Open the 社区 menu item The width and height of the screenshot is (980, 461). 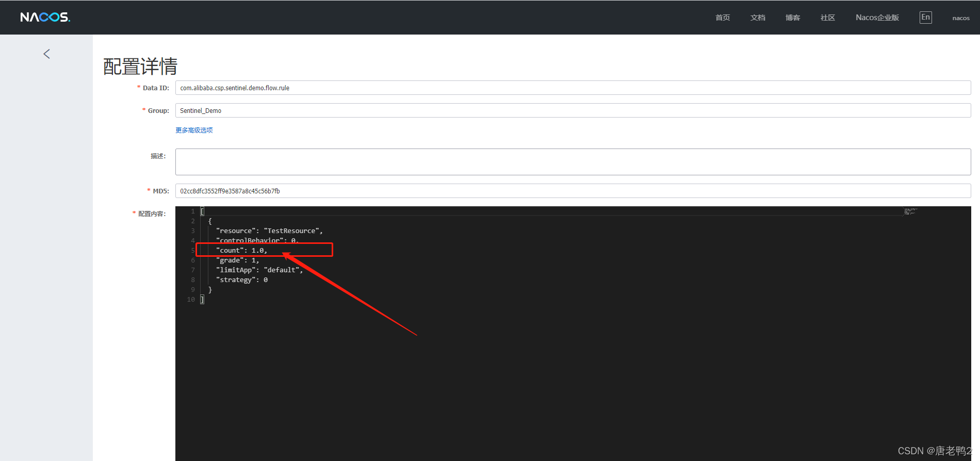coord(828,18)
